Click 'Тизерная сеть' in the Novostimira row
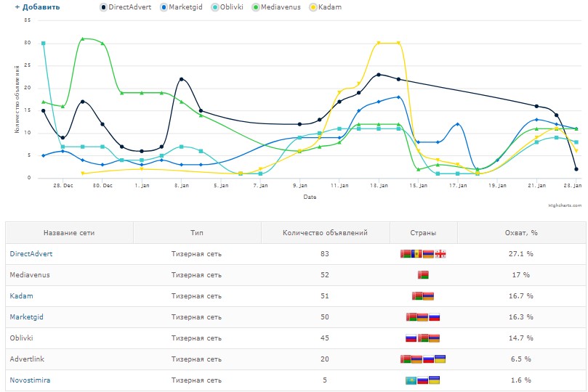This screenshot has height=392, width=588. (196, 380)
